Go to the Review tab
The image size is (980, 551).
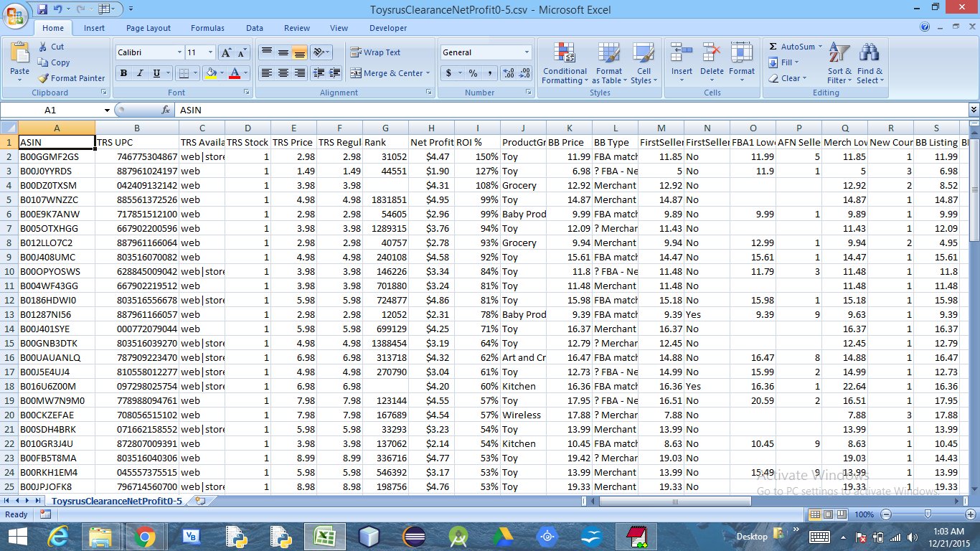[x=296, y=28]
